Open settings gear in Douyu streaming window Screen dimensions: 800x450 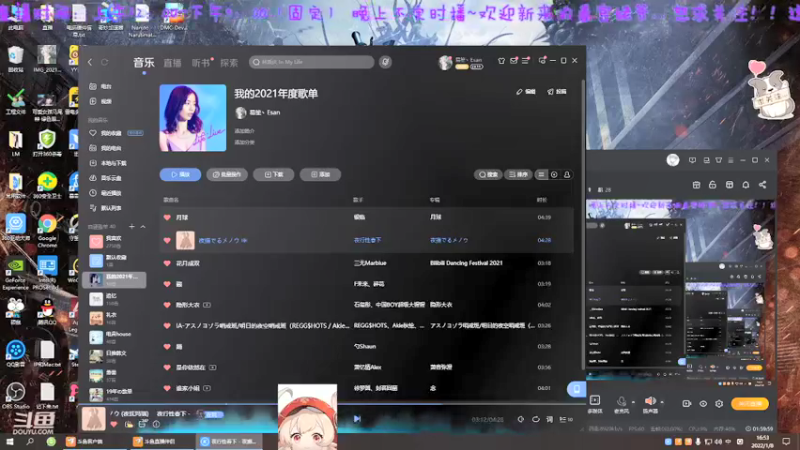coord(719,404)
